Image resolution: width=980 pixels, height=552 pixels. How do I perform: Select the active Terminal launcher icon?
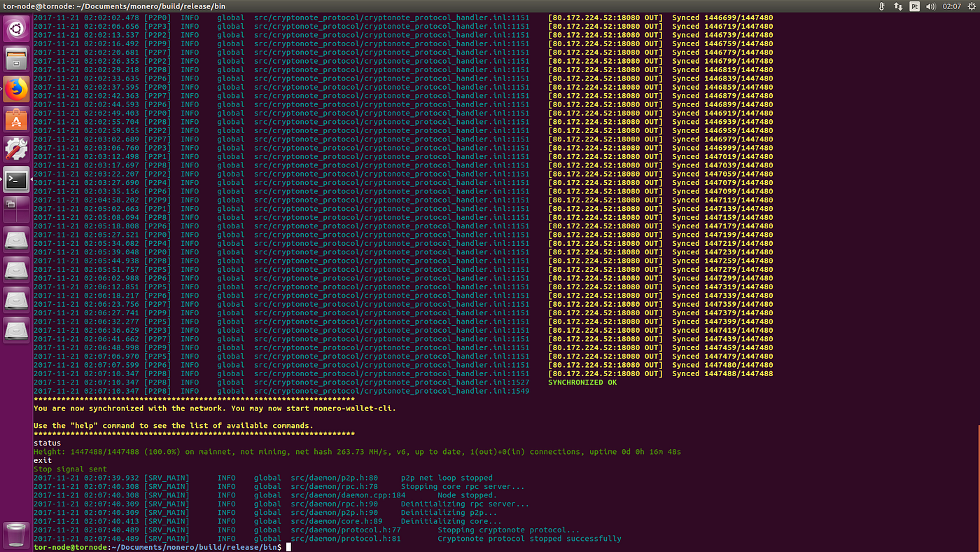[x=15, y=179]
